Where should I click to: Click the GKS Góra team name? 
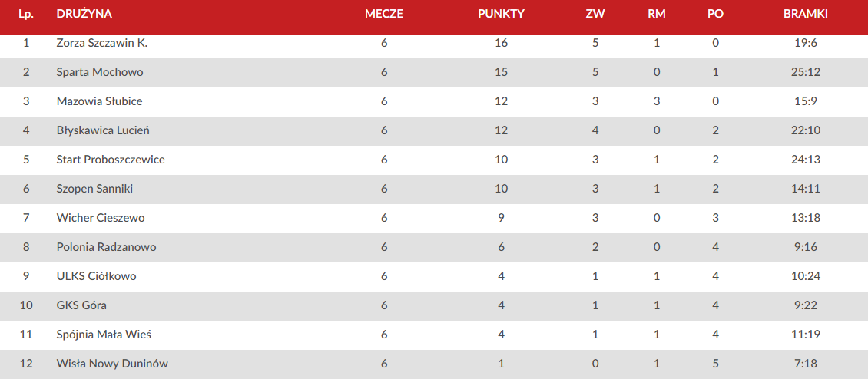81,305
